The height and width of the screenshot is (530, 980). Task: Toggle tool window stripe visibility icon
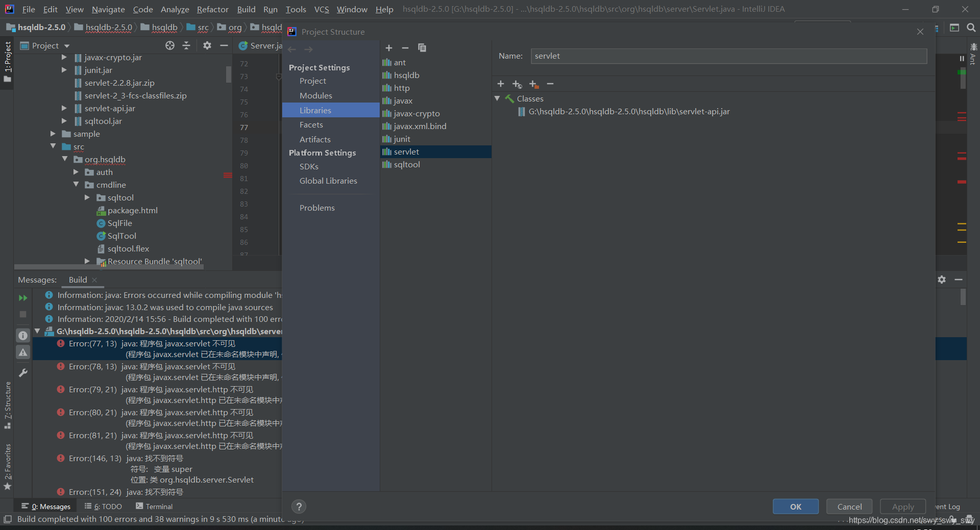click(x=8, y=519)
